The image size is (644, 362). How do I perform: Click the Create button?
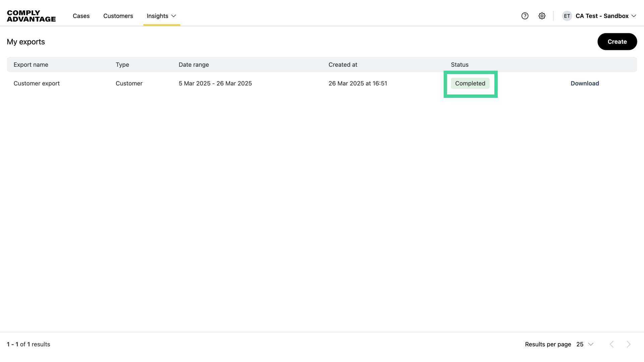pos(617,42)
